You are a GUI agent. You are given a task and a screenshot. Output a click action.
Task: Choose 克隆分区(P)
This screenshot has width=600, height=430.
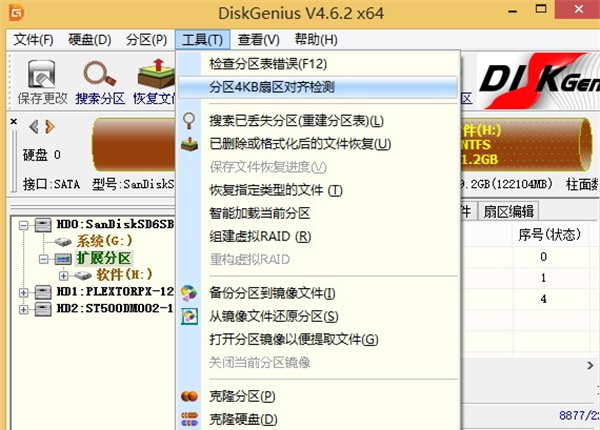click(318, 396)
